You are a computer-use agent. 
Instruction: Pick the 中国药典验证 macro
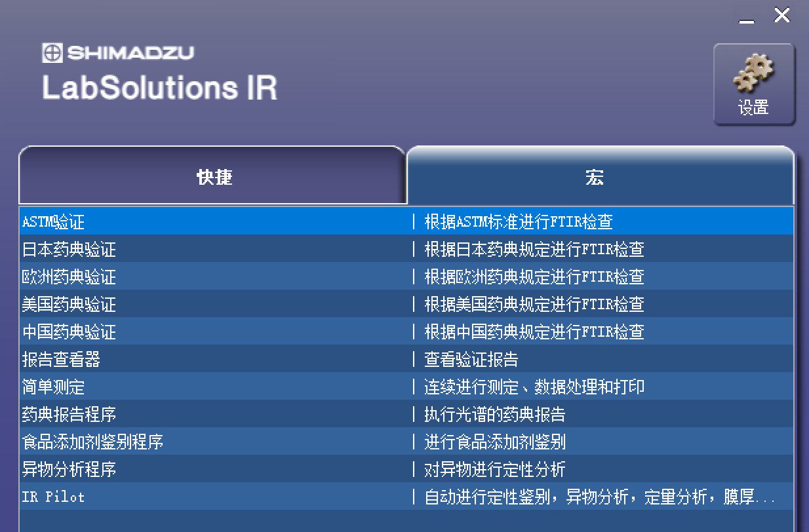click(406, 332)
